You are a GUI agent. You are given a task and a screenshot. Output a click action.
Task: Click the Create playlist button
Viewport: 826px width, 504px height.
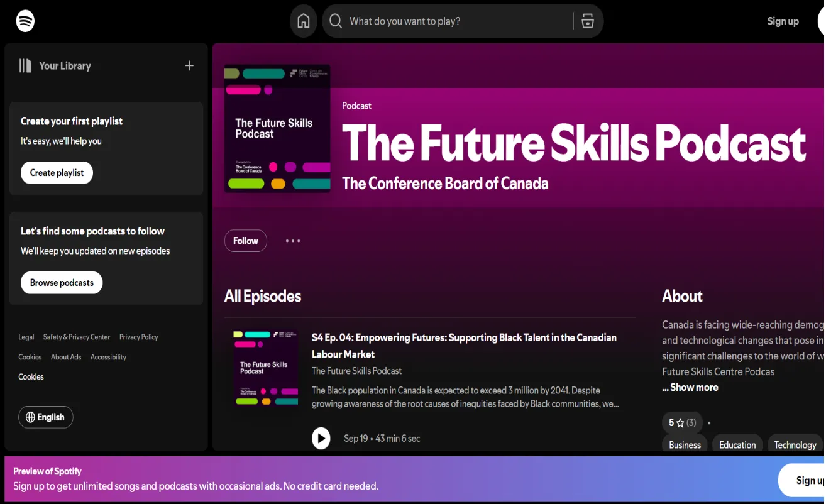coord(57,173)
